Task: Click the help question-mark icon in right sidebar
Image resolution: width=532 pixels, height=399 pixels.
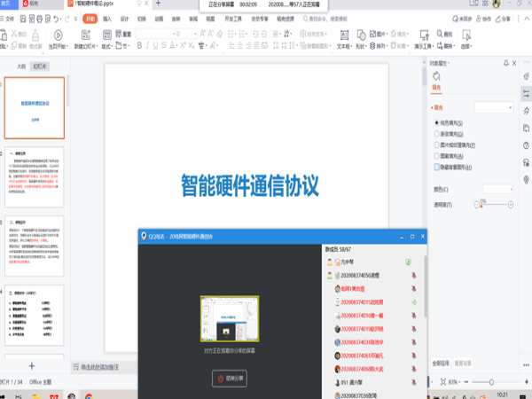Action: coord(526,145)
